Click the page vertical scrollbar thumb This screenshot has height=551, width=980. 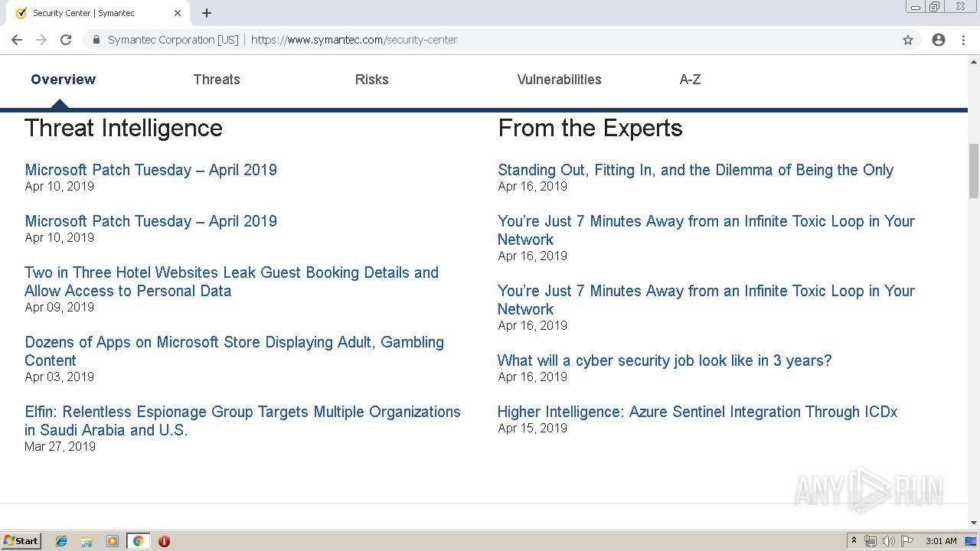974,170
